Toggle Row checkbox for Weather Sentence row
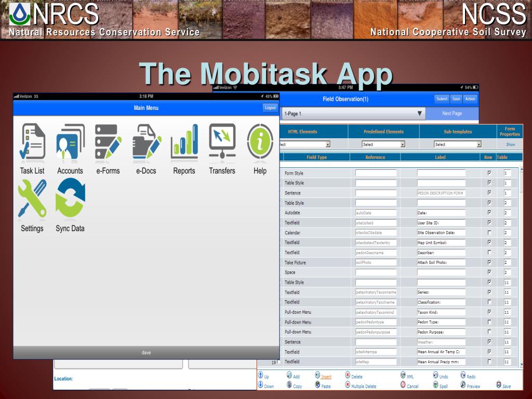 pos(489,342)
